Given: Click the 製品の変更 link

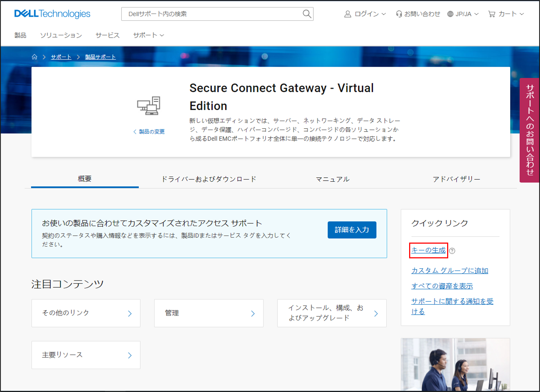Looking at the screenshot, I should pos(149,132).
